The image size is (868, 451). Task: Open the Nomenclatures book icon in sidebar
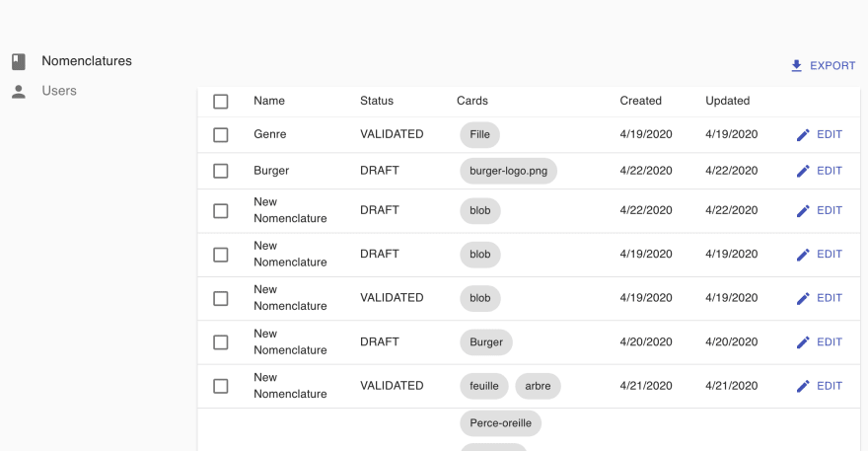19,61
